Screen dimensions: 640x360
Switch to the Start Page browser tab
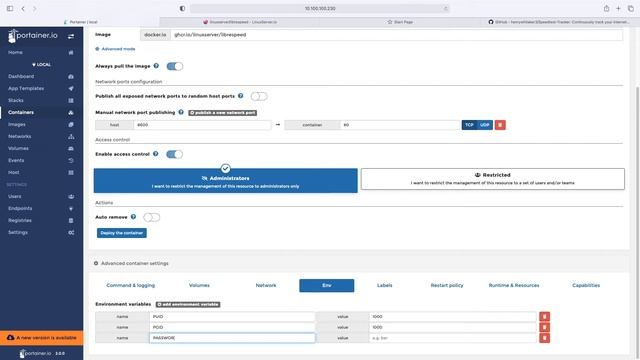tap(400, 22)
